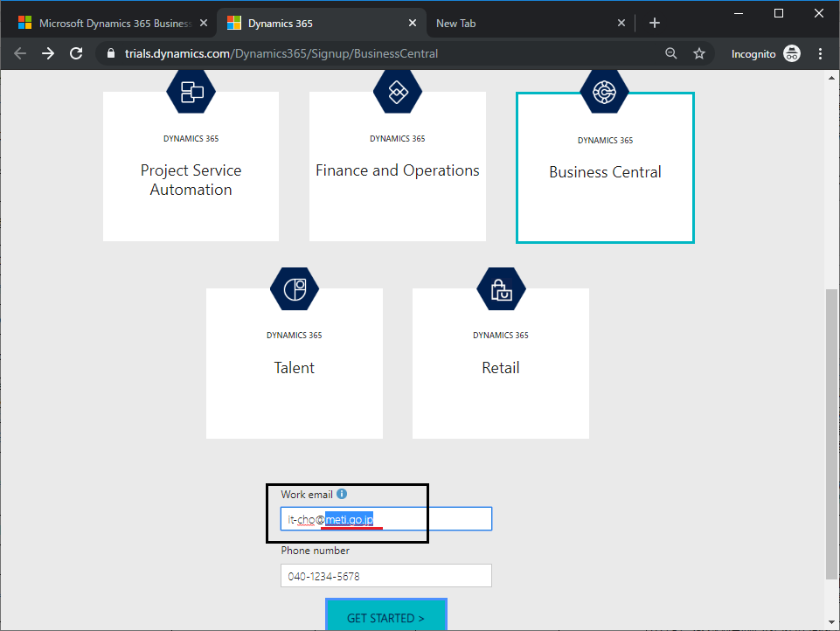Choose the Finance and Operations card
This screenshot has width=840, height=631.
[398, 167]
